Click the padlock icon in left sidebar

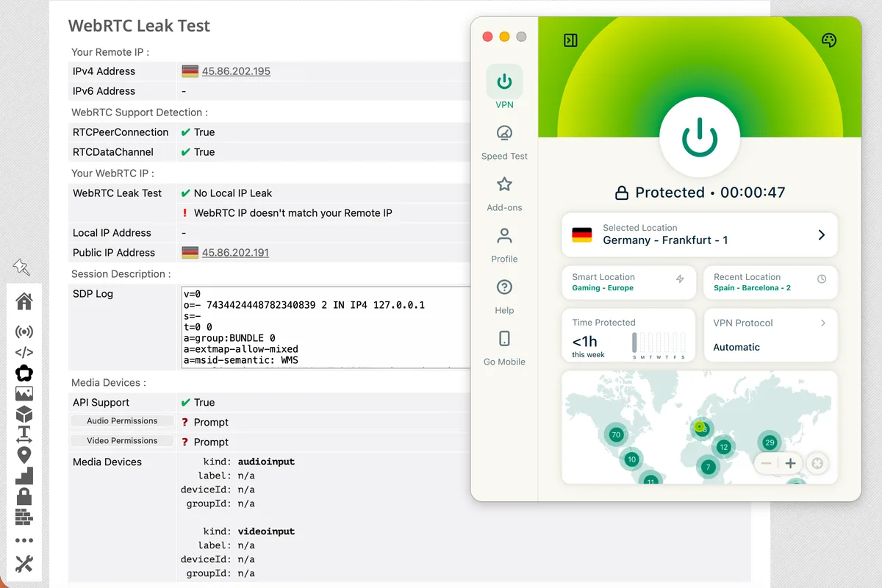(24, 496)
